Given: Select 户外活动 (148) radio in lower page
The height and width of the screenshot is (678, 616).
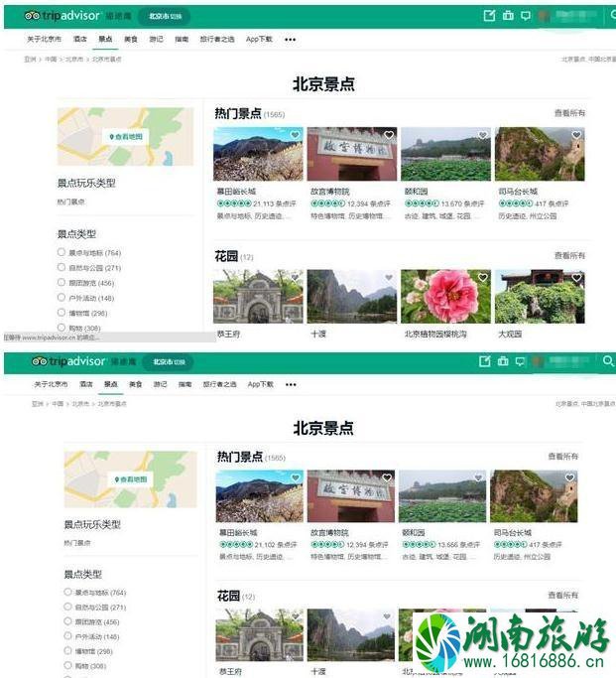Looking at the screenshot, I should tap(67, 635).
